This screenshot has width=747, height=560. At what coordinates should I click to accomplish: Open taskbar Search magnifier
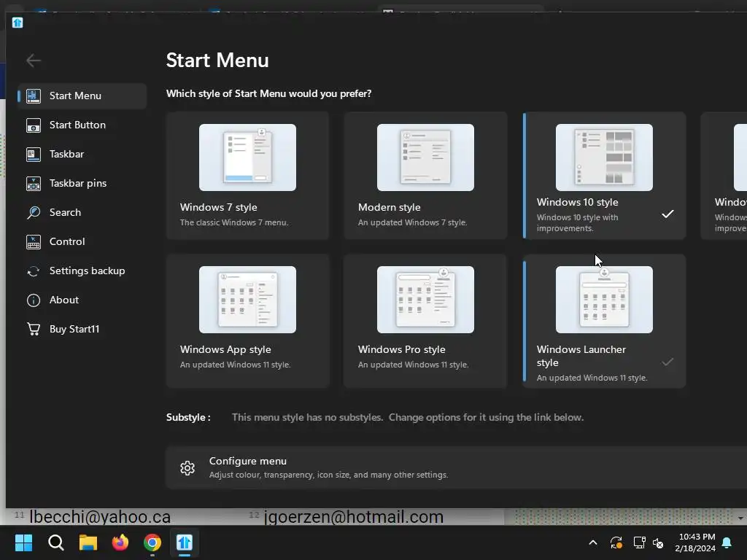(55, 542)
